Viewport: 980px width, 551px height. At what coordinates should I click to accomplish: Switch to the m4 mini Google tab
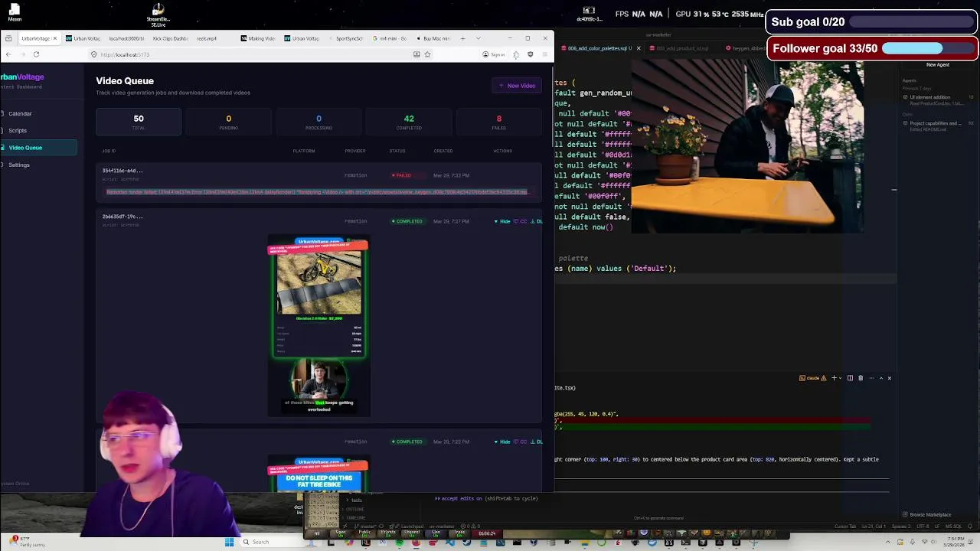(x=390, y=38)
